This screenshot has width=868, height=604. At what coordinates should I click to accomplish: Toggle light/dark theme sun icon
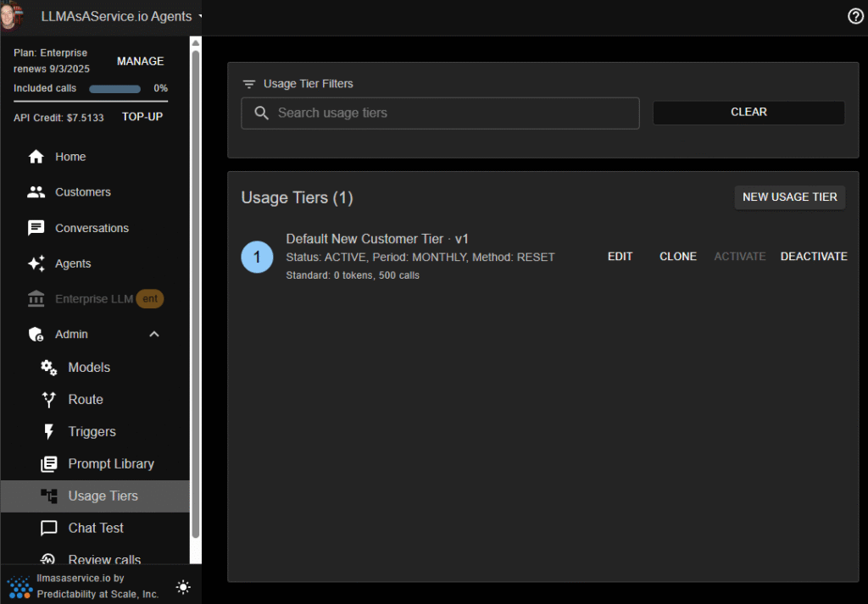pyautogui.click(x=183, y=586)
